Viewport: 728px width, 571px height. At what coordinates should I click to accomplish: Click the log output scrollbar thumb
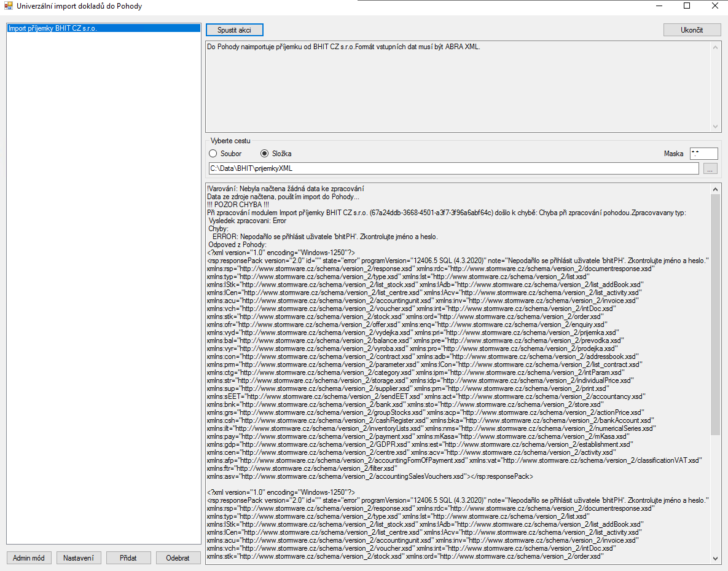[x=715, y=315]
